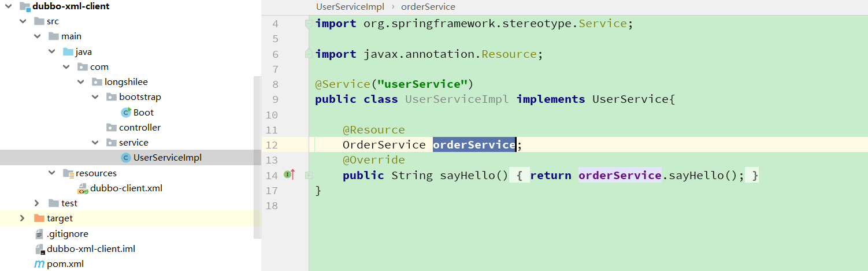Click the UserServiceImpl class icon in tree

pos(125,157)
